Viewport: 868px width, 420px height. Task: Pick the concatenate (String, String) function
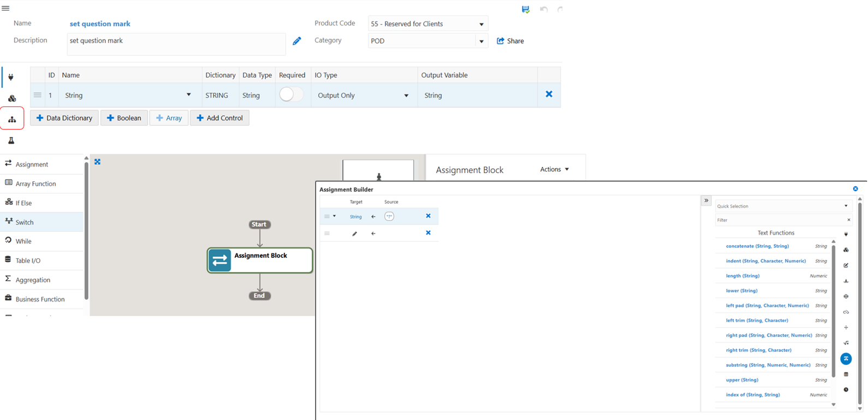click(x=757, y=246)
